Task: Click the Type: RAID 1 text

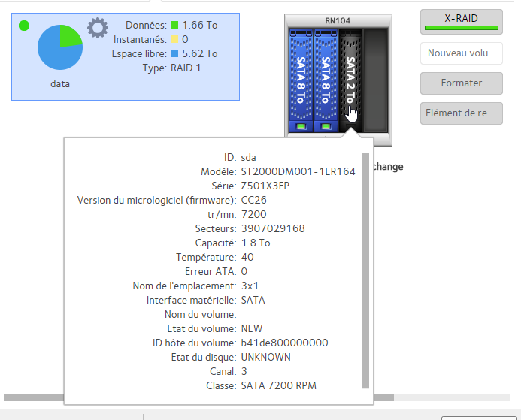Action: tap(171, 68)
